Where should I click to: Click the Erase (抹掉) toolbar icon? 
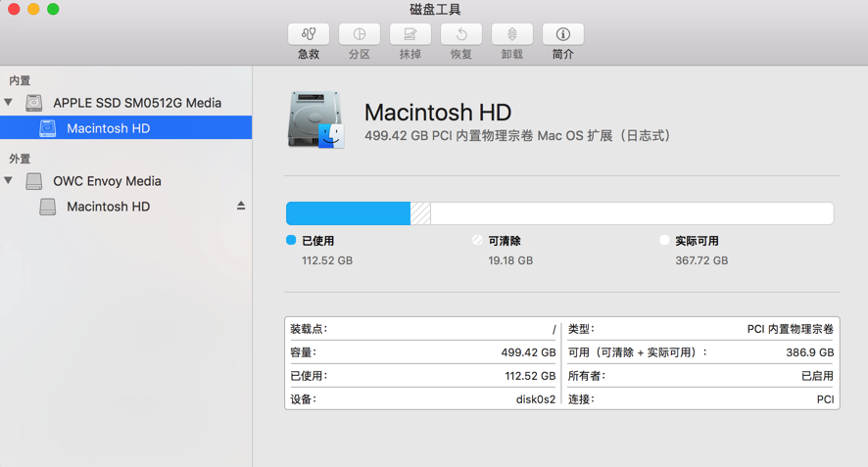[410, 35]
